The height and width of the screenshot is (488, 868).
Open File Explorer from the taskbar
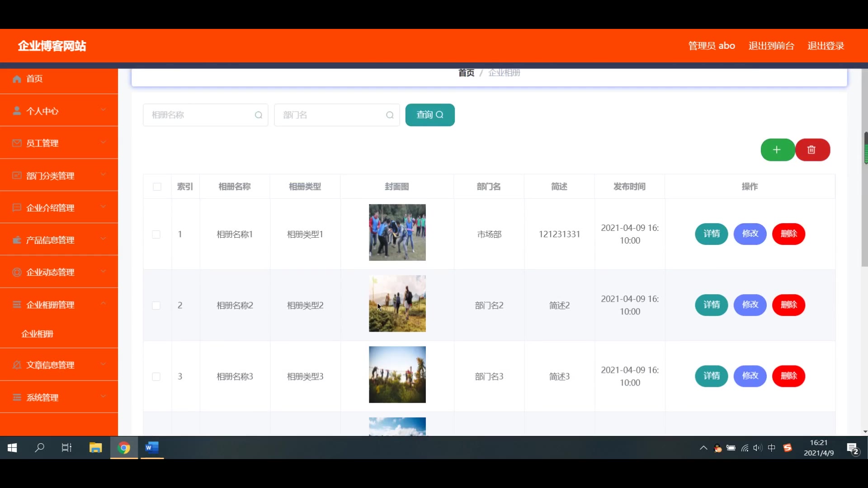click(95, 448)
